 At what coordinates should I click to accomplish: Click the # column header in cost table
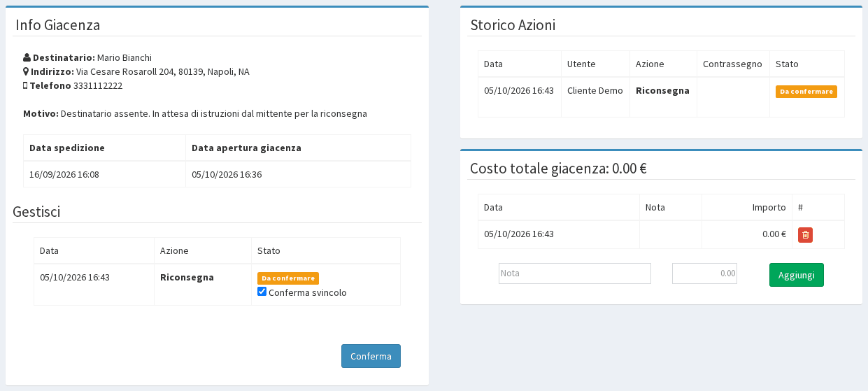[801, 207]
